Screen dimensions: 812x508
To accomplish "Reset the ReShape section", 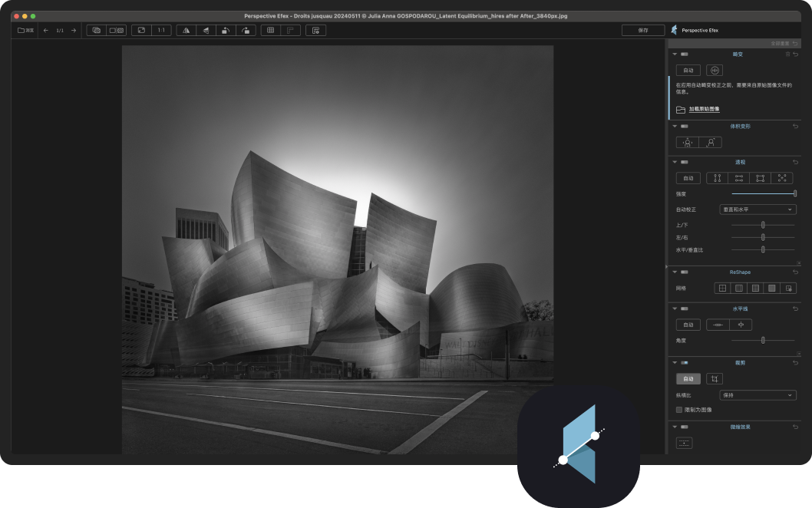I will click(796, 272).
